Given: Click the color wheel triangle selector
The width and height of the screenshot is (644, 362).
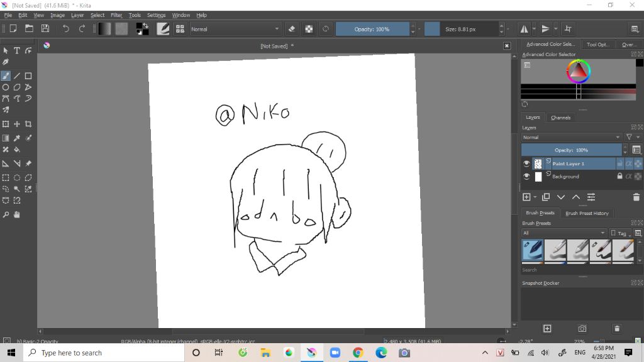Looking at the screenshot, I should coord(579,71).
